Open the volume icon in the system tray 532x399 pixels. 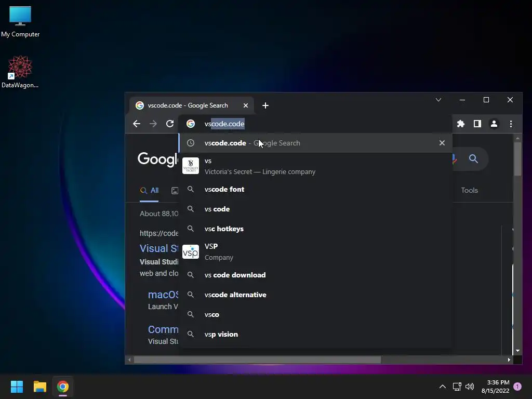click(x=470, y=387)
